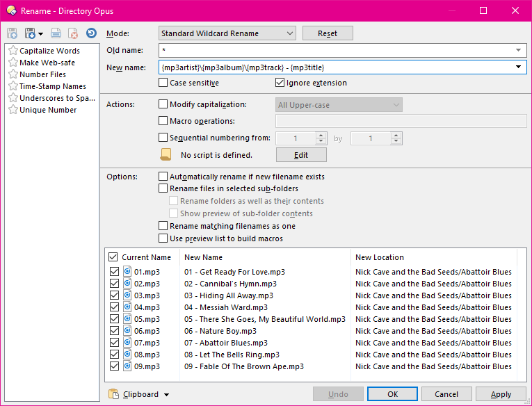Open the save preset dropdown arrow
532x406 pixels.
coord(41,33)
